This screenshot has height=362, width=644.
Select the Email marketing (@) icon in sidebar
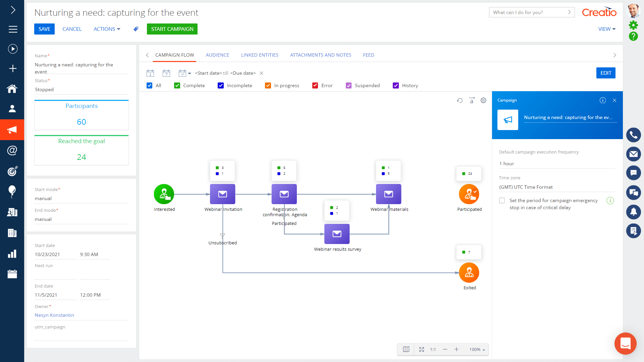(x=12, y=150)
